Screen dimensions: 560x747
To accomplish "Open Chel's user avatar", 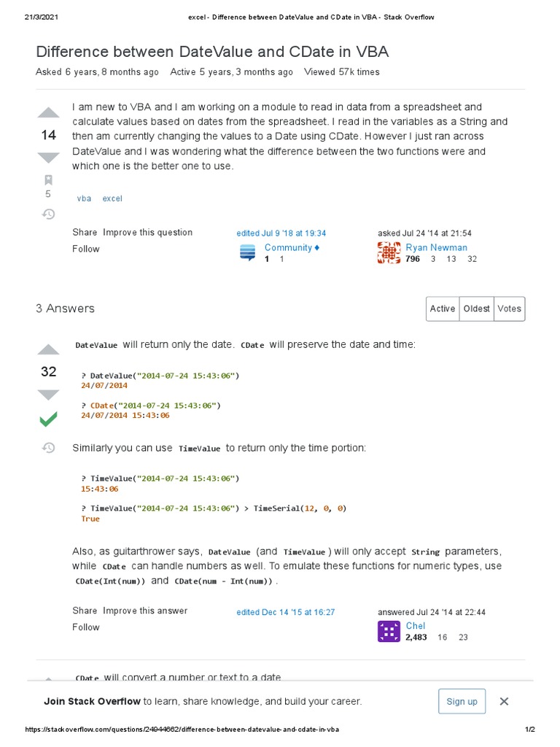I will tap(389, 631).
